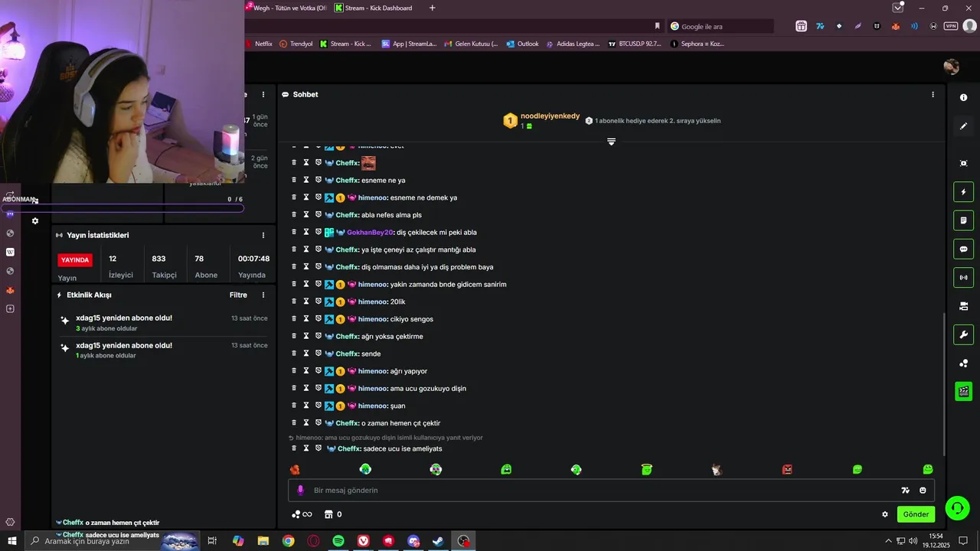Screen dimensions: 980x551
Task: Open Spotify from the taskbar
Action: coord(338,541)
